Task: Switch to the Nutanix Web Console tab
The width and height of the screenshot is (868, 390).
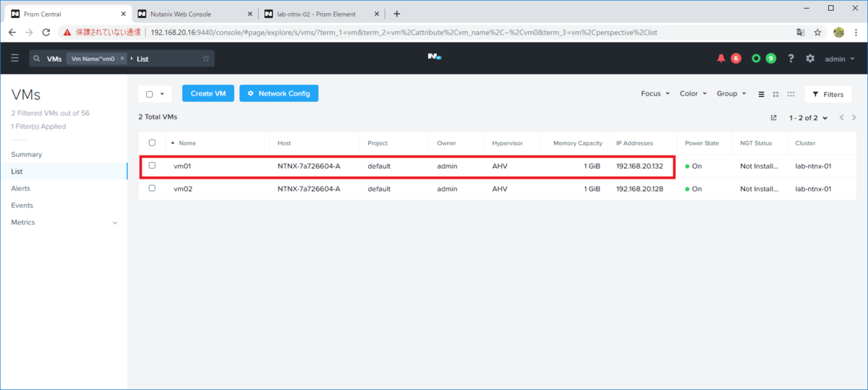Action: 194,14
